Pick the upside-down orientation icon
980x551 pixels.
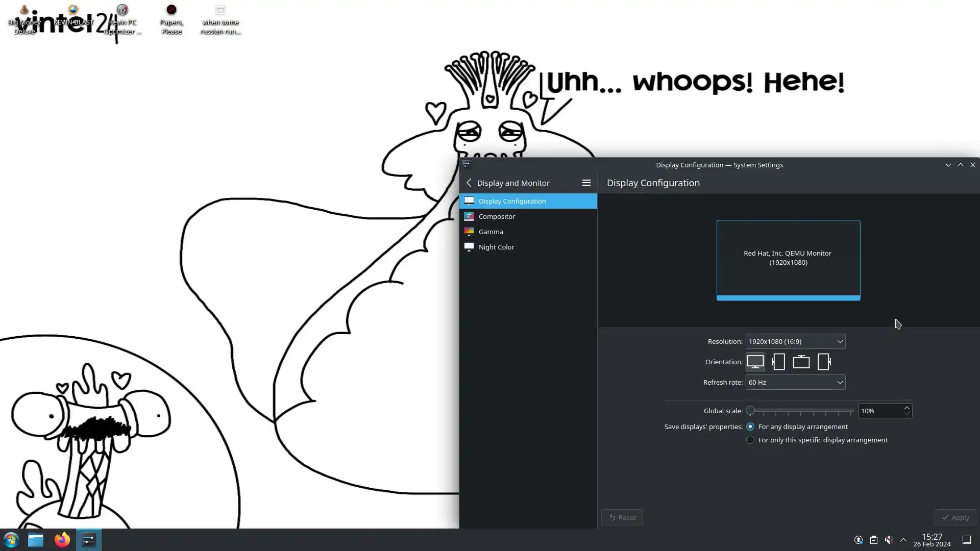tap(801, 362)
